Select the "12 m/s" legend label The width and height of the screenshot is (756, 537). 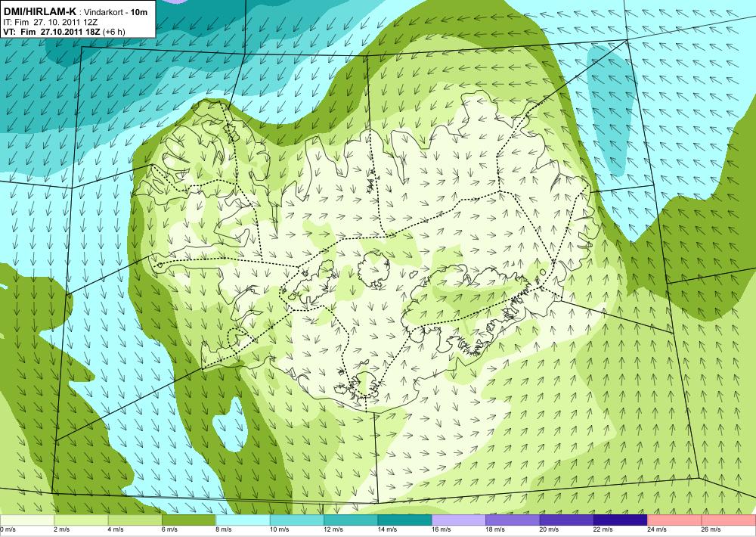(x=333, y=529)
